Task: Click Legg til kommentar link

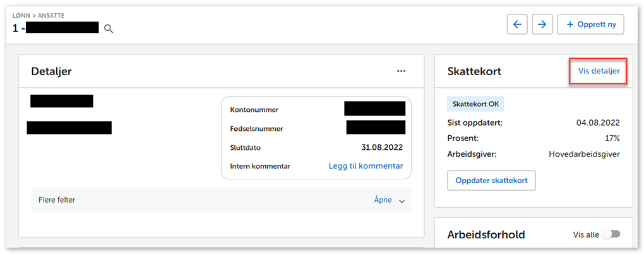Action: (366, 166)
